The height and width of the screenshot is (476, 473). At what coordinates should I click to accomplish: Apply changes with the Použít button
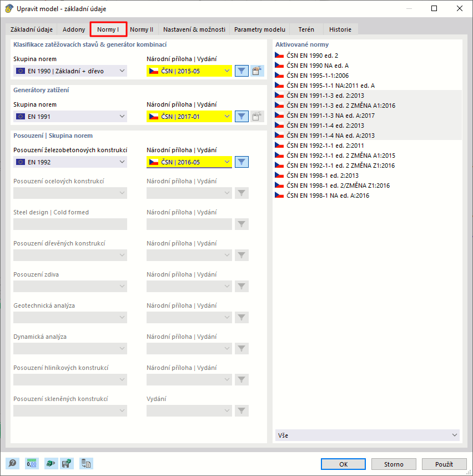click(x=444, y=464)
